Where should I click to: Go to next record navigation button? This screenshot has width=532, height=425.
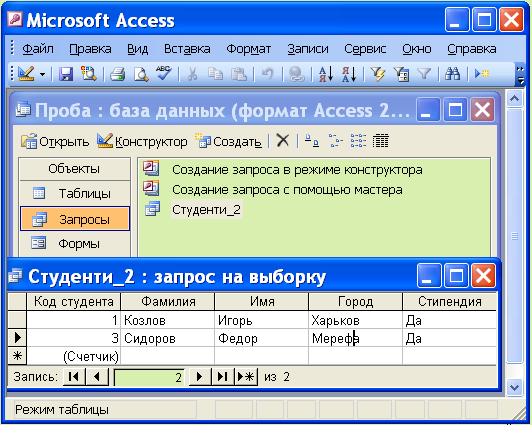coord(200,376)
